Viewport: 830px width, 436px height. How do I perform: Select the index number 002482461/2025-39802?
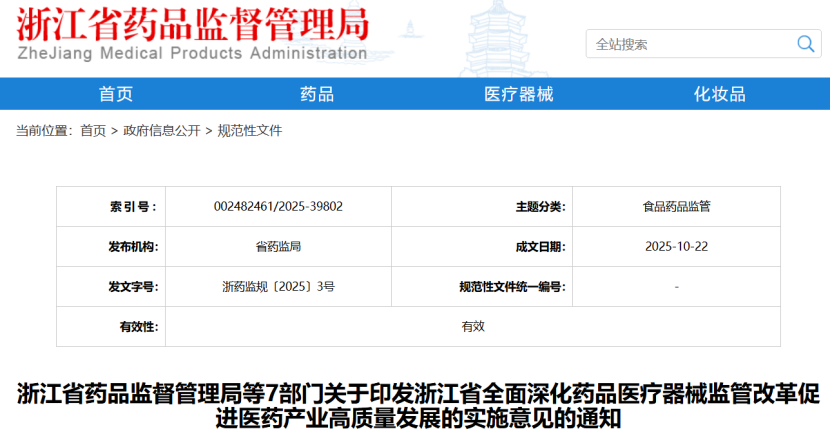(x=278, y=206)
